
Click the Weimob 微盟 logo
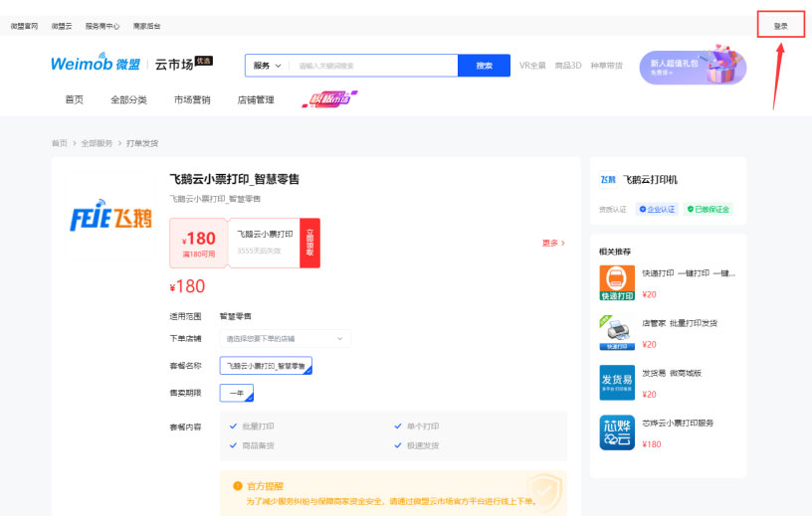coord(96,65)
